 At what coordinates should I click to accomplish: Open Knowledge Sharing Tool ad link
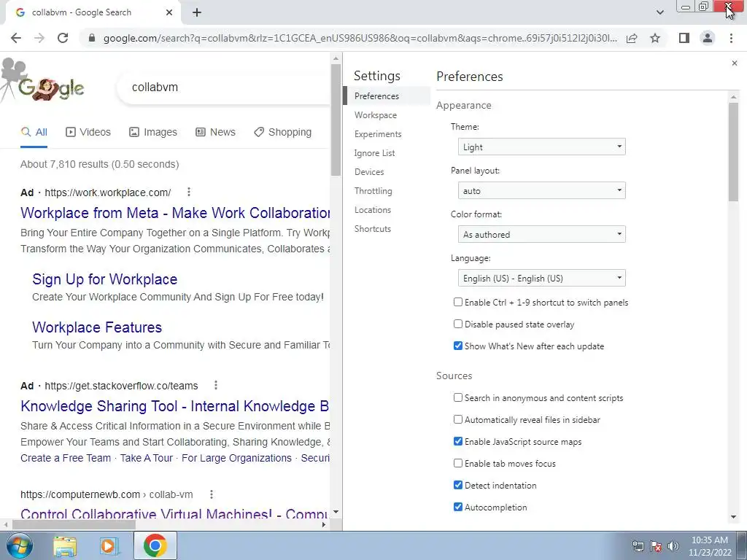(x=175, y=406)
